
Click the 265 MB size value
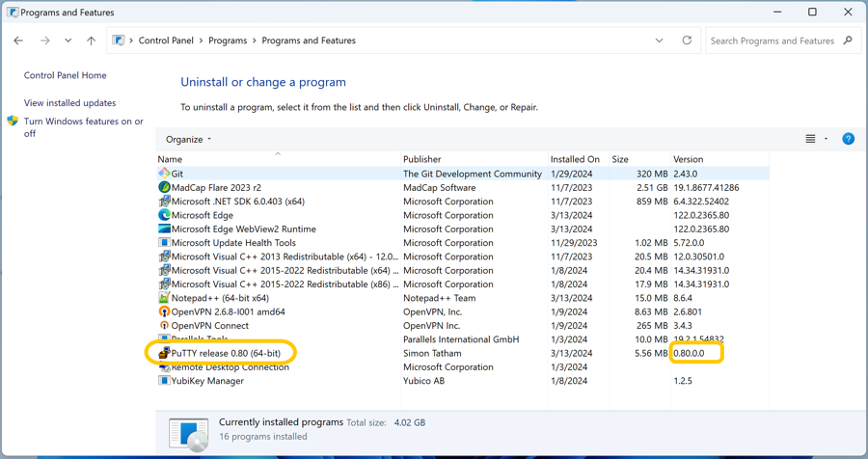pos(652,326)
